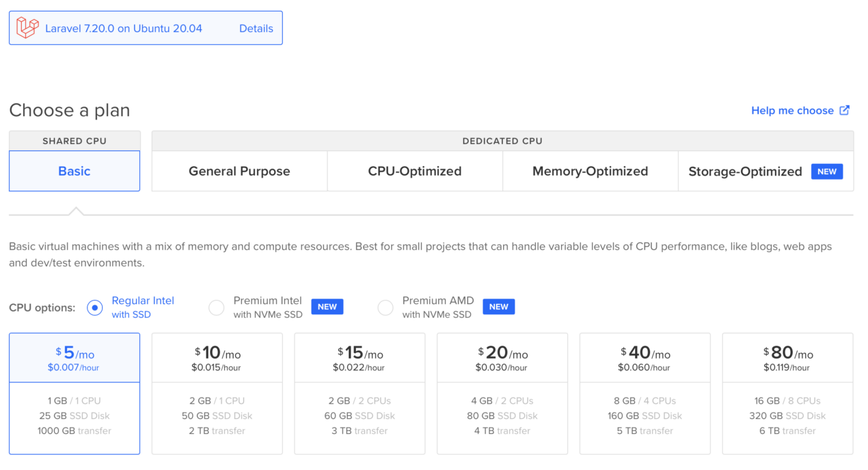Switch to the Basic shared CPU tab
The width and height of the screenshot is (868, 470).
(74, 171)
